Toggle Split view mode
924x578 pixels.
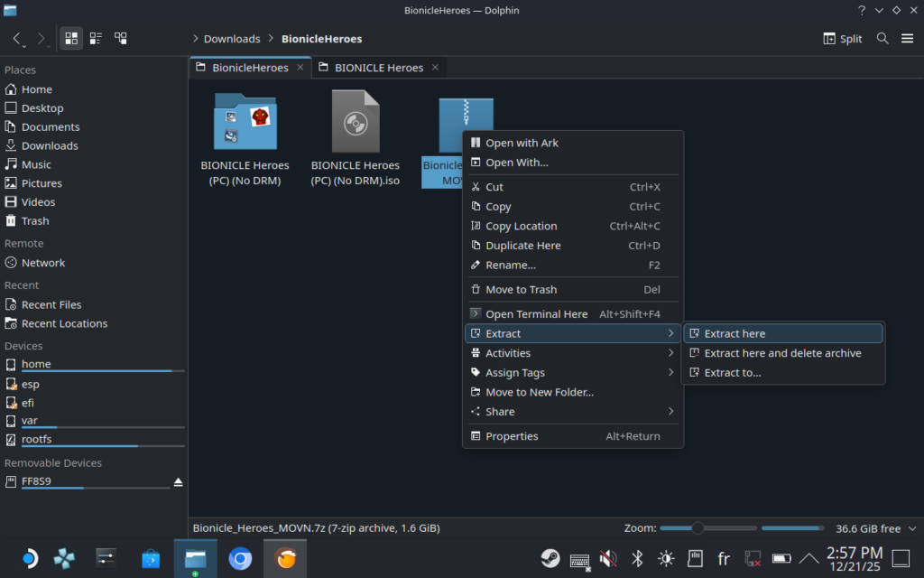point(843,39)
